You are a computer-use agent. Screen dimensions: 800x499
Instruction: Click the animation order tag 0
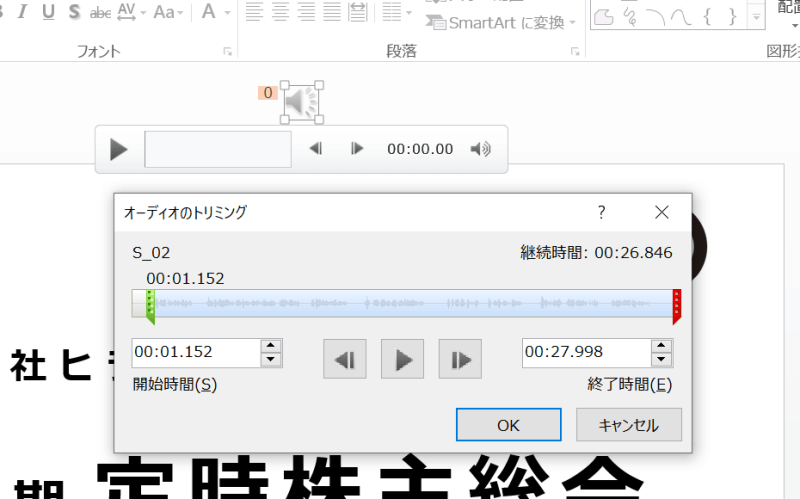point(268,93)
